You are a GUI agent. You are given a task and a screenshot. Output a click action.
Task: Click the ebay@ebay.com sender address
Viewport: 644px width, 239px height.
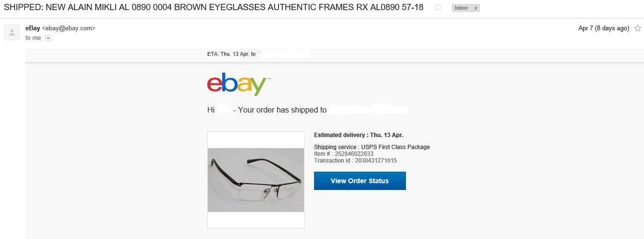pyautogui.click(x=69, y=28)
